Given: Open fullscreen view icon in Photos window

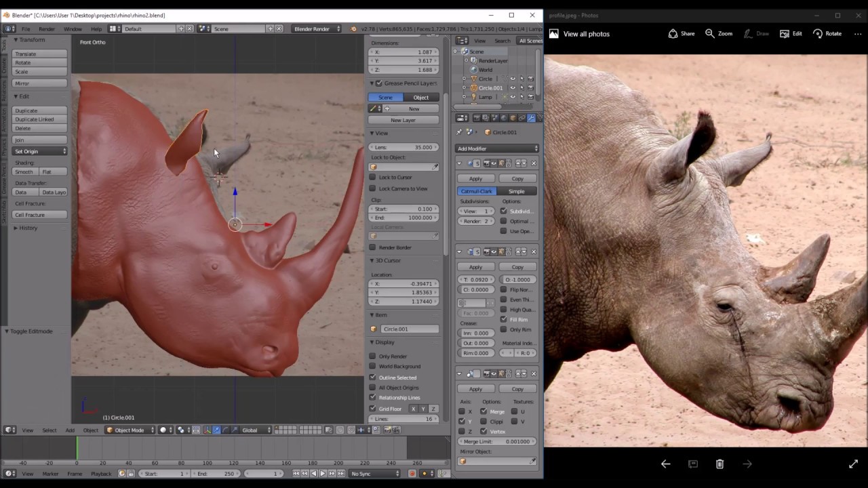Looking at the screenshot, I should [x=853, y=464].
